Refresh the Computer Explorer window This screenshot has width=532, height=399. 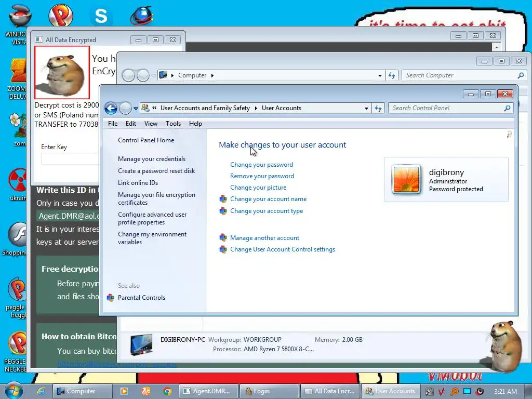point(392,75)
